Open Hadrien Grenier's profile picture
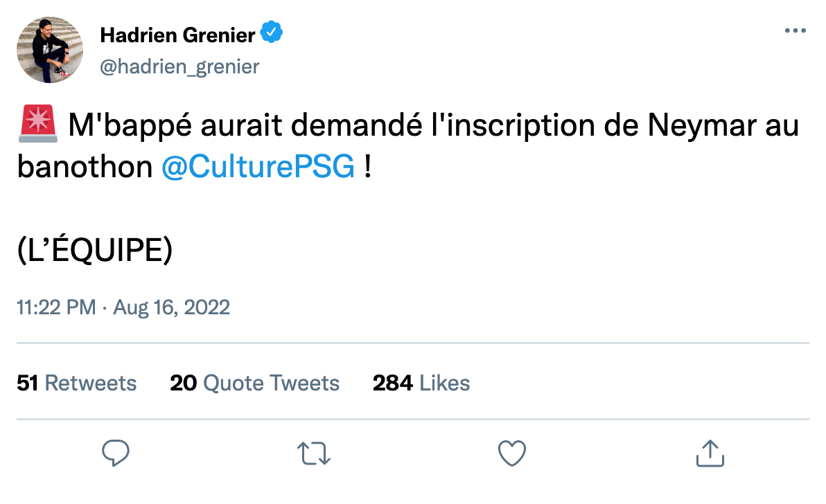Image resolution: width=826 pixels, height=504 pixels. pyautogui.click(x=50, y=50)
